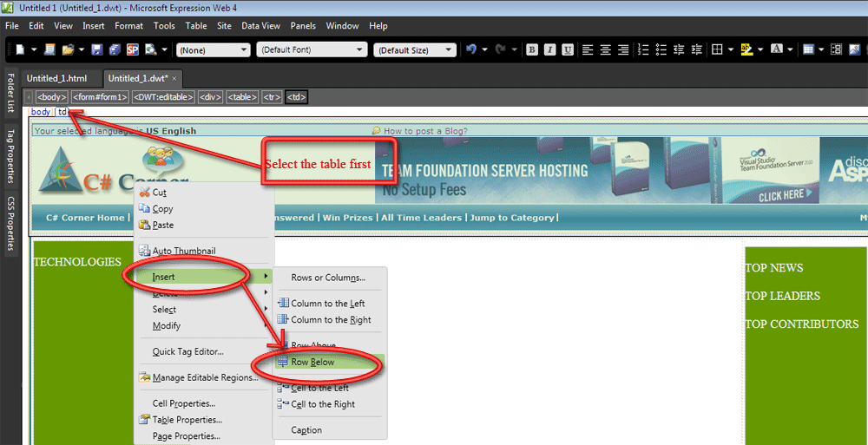Viewport: 868px width, 445px height.
Task: Expand the Borders dropdown arrow
Action: point(731,49)
